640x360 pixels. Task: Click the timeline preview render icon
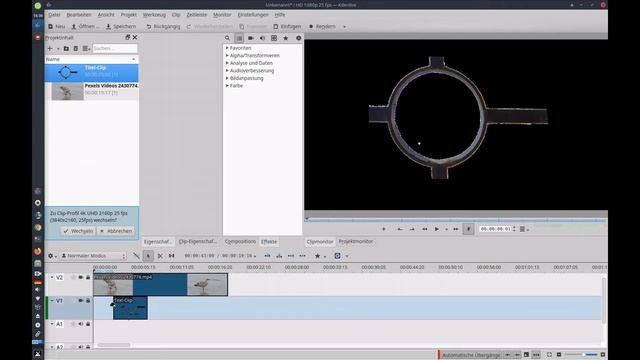(337, 256)
